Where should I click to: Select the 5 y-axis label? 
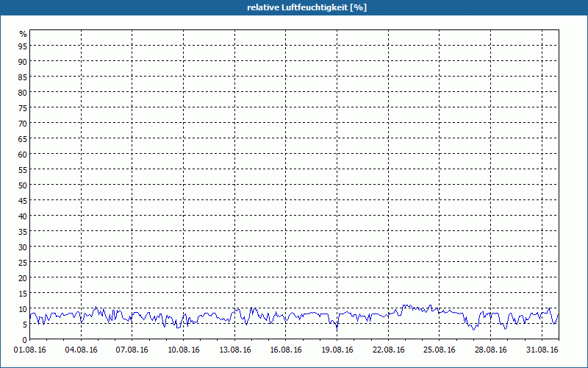[x=25, y=325]
